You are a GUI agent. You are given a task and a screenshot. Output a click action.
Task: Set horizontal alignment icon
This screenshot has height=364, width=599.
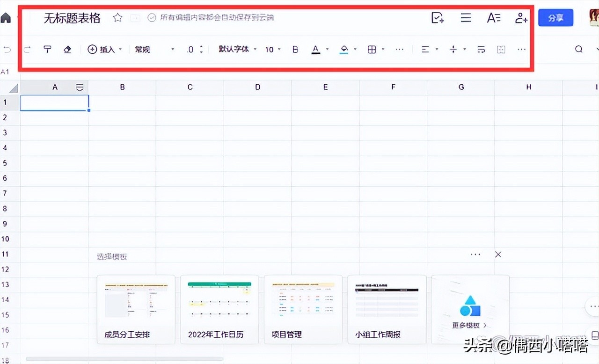(x=425, y=49)
